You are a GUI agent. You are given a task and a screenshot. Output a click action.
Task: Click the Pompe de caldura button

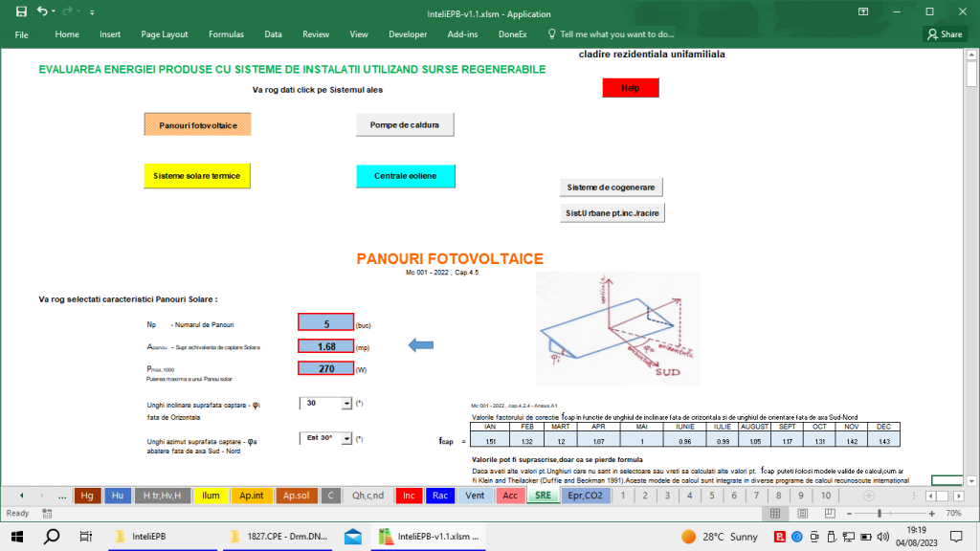pos(405,123)
